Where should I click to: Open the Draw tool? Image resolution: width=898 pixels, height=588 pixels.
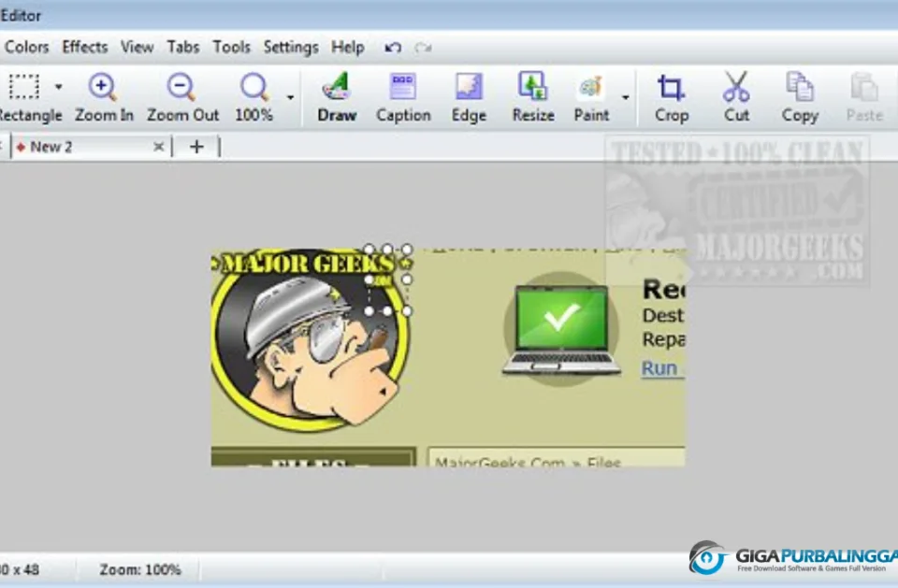pos(337,97)
